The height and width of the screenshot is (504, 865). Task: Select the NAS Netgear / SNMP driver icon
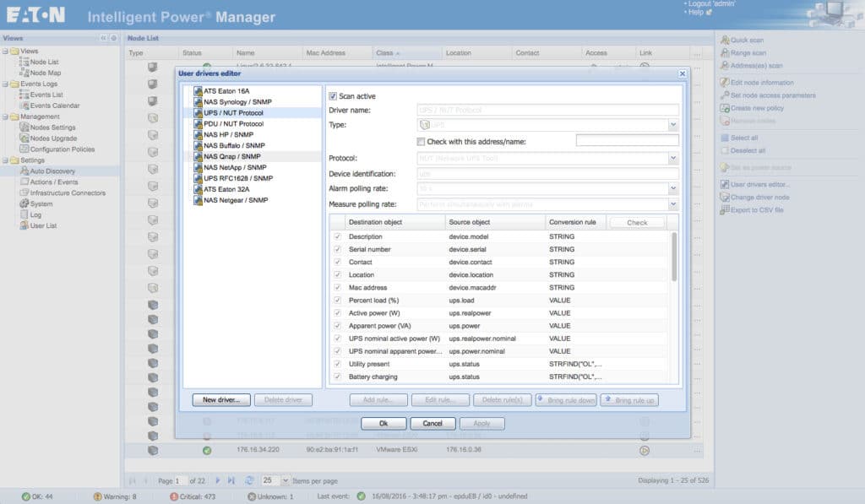click(x=198, y=200)
